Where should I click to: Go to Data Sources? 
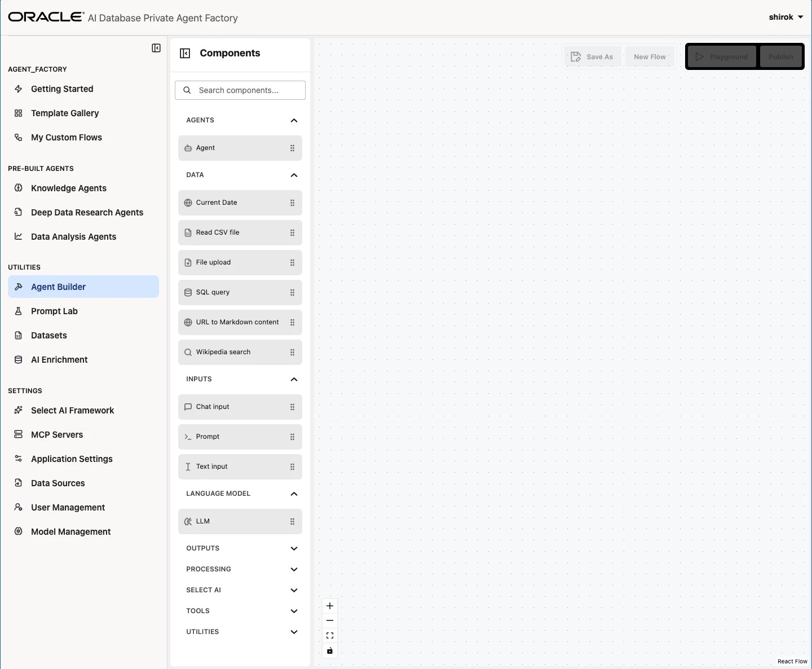point(83,483)
